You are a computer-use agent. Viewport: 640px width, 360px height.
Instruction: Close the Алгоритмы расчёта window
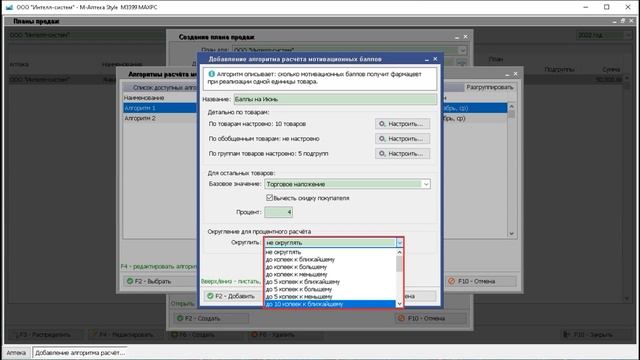click(x=516, y=74)
